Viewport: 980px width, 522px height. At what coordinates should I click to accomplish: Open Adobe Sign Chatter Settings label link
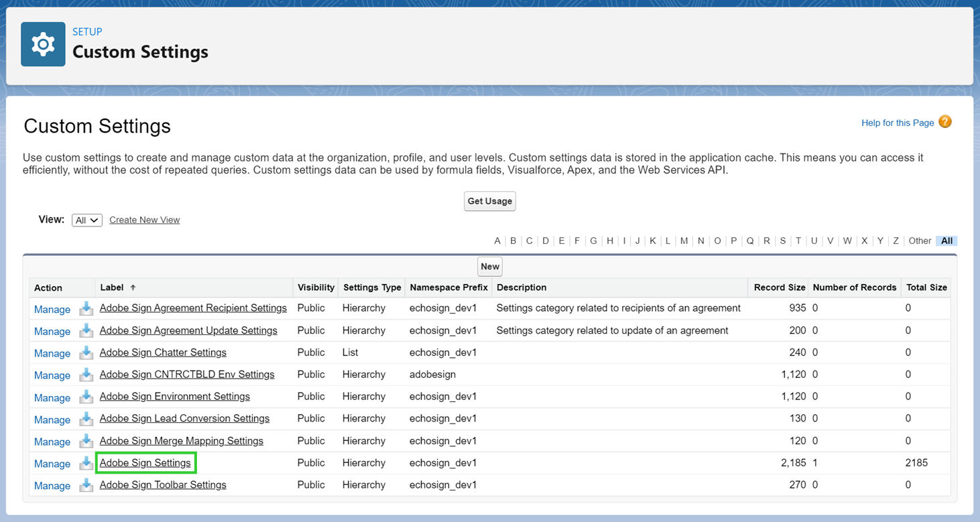point(163,352)
